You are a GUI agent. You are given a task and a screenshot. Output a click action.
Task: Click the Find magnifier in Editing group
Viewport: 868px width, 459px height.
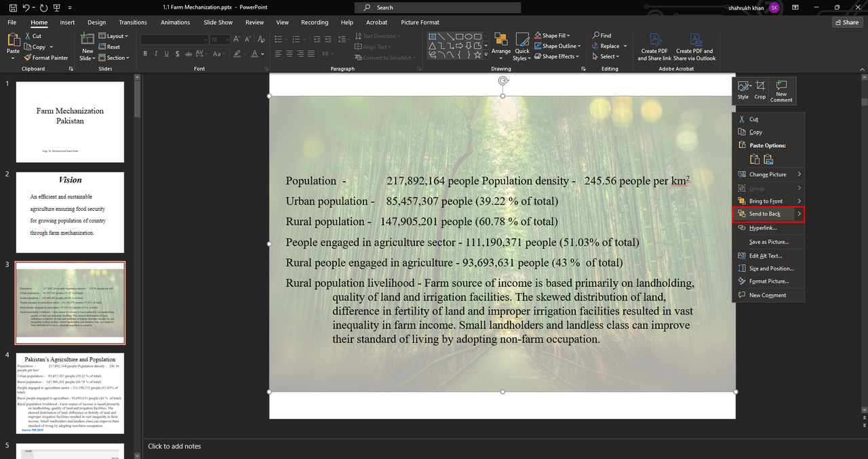596,35
